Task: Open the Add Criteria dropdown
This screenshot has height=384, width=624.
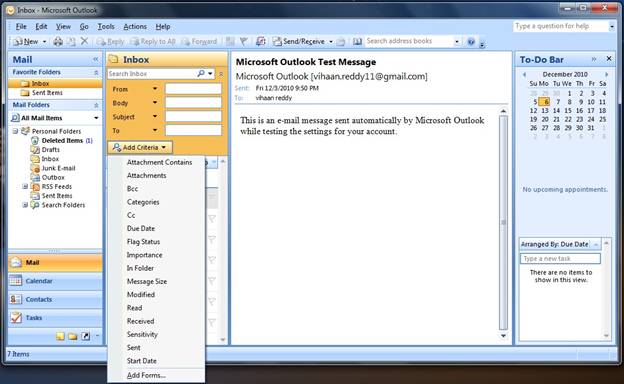Action: tap(140, 147)
